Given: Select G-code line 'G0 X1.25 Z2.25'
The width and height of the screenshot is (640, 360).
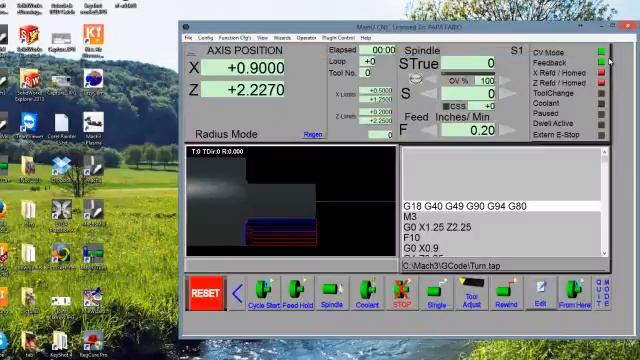Looking at the screenshot, I should (x=437, y=227).
